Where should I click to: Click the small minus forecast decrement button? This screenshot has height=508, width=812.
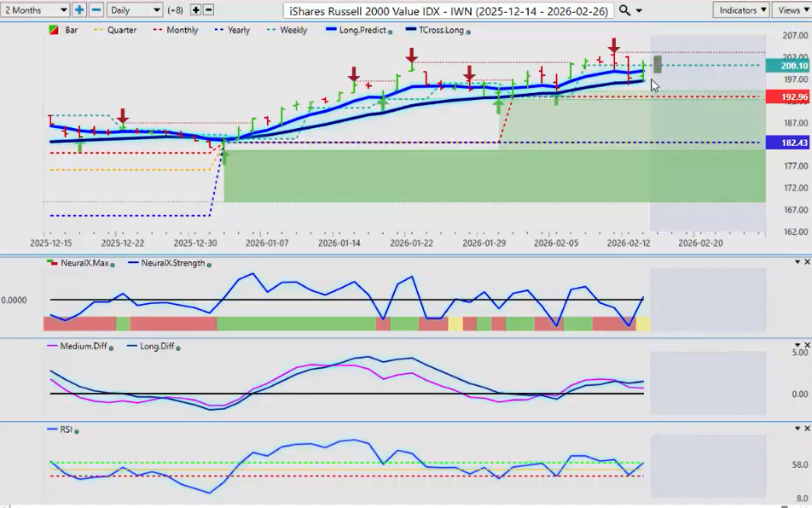[x=209, y=9]
